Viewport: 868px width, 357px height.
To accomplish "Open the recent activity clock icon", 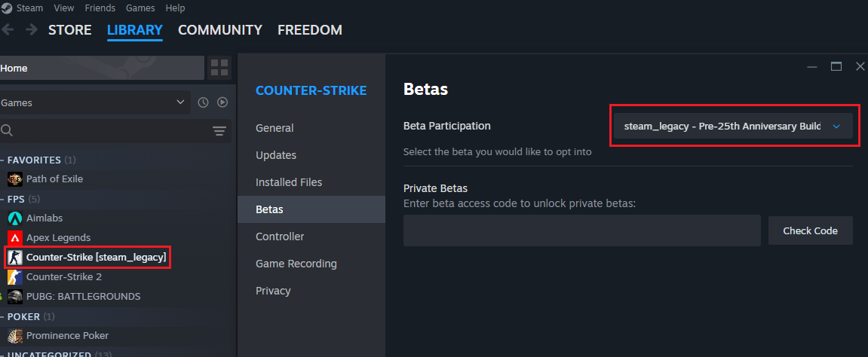I will coord(203,102).
